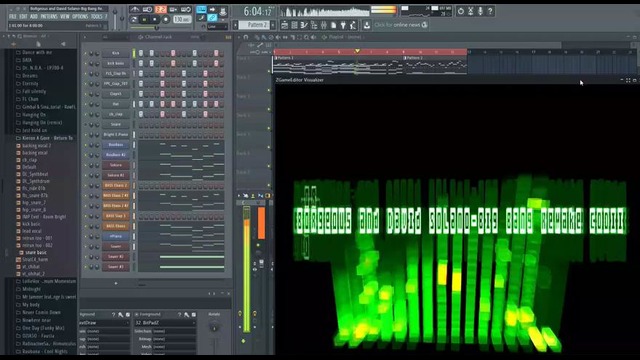Screen dimensions: 640x360
Task: Open the TOOLS menu
Action: click(x=97, y=17)
